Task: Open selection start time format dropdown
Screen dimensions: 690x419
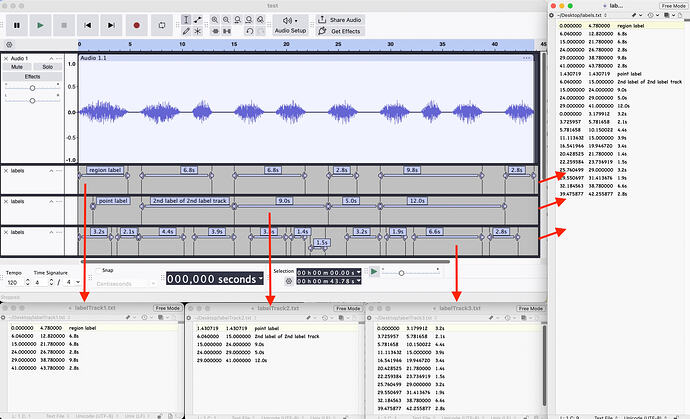Action: point(359,273)
